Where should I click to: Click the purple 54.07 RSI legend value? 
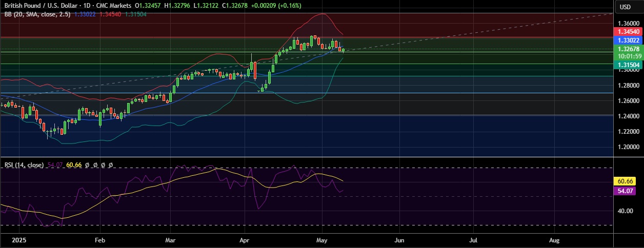(x=54, y=166)
